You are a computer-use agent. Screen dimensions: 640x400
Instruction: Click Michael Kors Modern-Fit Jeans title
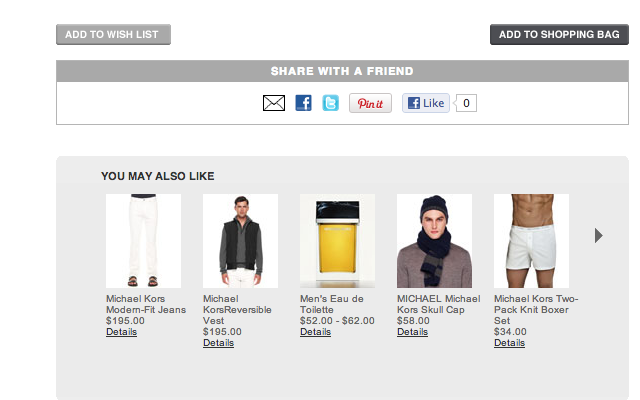(x=146, y=304)
